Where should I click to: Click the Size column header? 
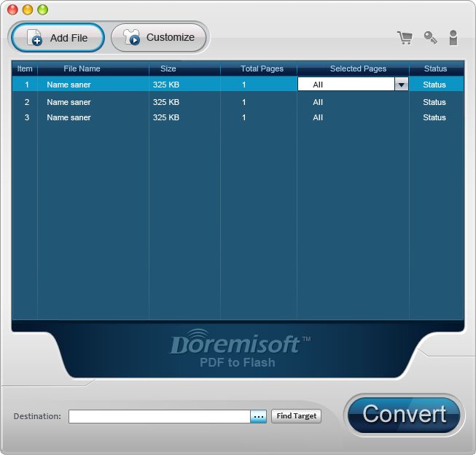pyautogui.click(x=168, y=69)
